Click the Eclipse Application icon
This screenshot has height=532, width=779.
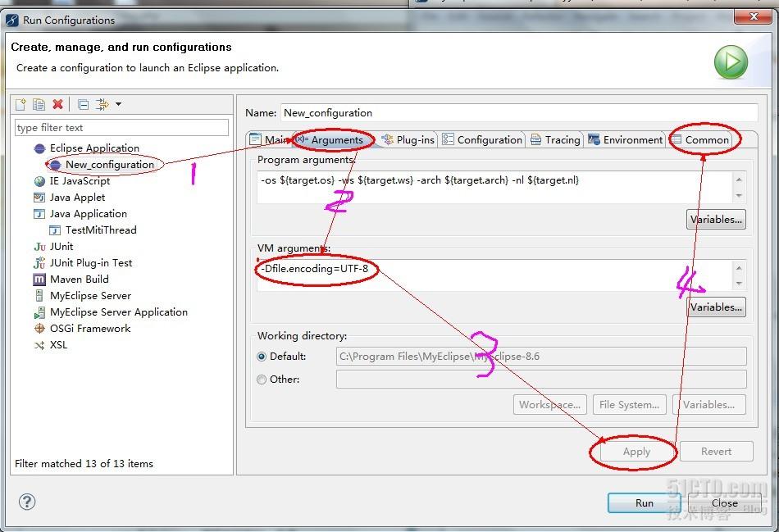pyautogui.click(x=39, y=148)
